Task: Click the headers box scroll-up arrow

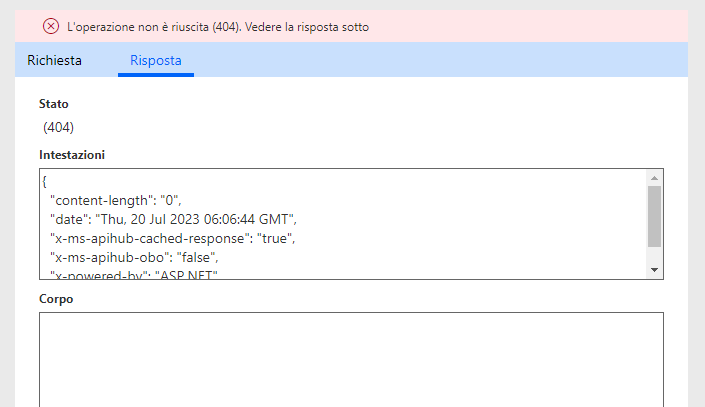Action: (654, 177)
